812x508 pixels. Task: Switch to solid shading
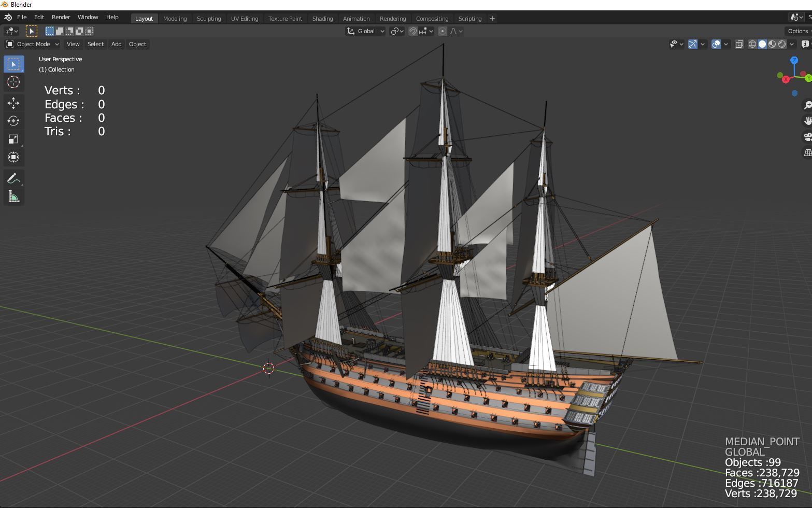[762, 44]
